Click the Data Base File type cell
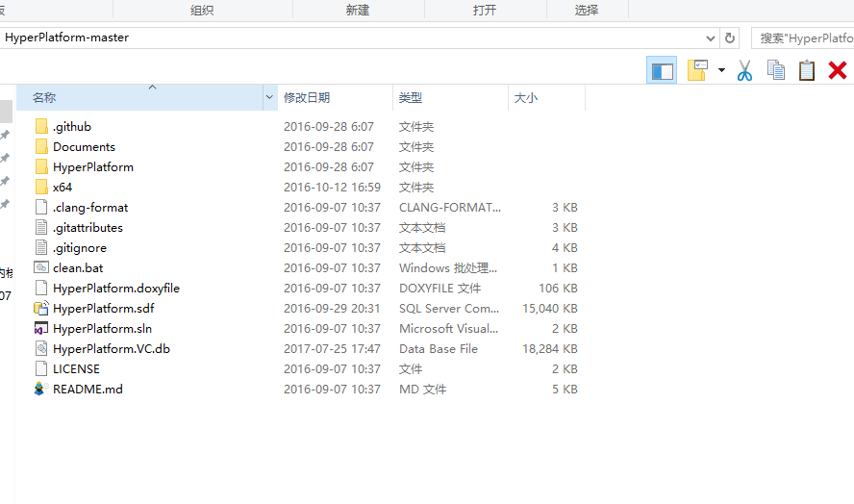Image resolution: width=854 pixels, height=504 pixels. click(439, 349)
